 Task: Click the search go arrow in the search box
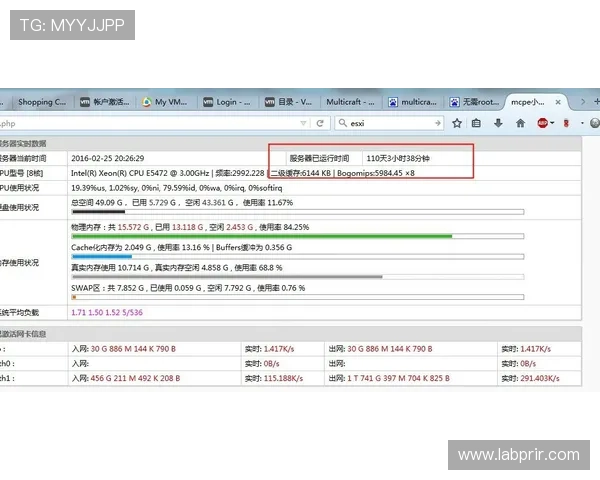pyautogui.click(x=438, y=123)
